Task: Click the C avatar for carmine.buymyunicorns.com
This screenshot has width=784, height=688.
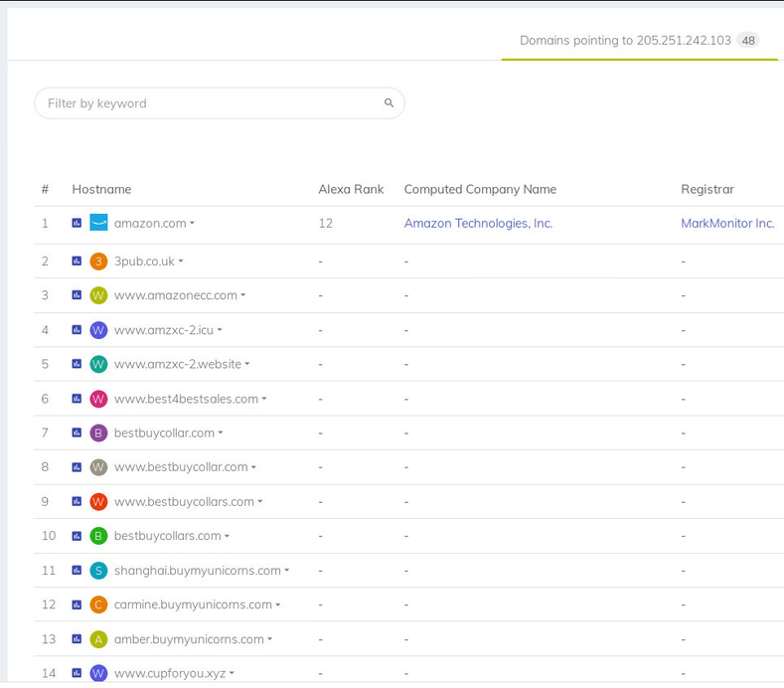Action: click(x=98, y=604)
